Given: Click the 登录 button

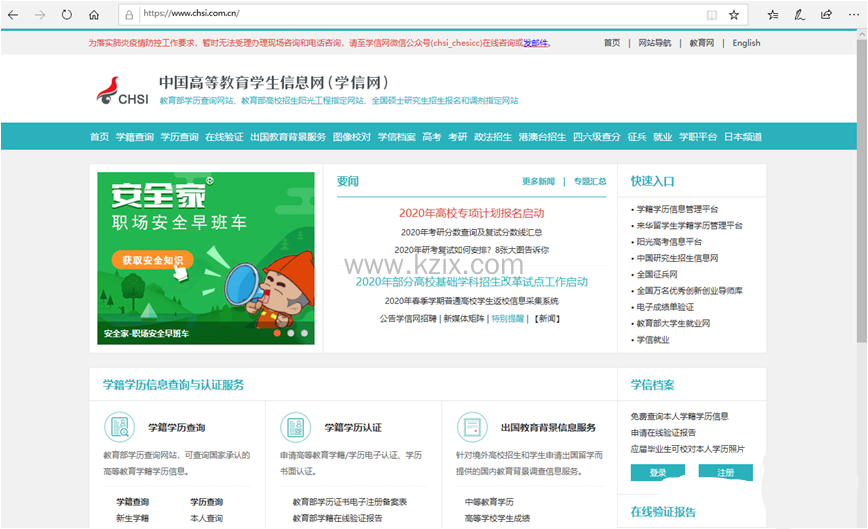Looking at the screenshot, I should (x=657, y=472).
